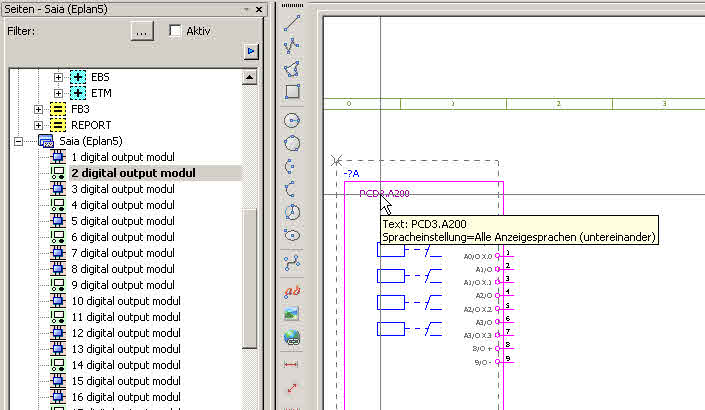Select page '7 digital output modul'
Viewport: 705px width, 410px height.
(123, 253)
